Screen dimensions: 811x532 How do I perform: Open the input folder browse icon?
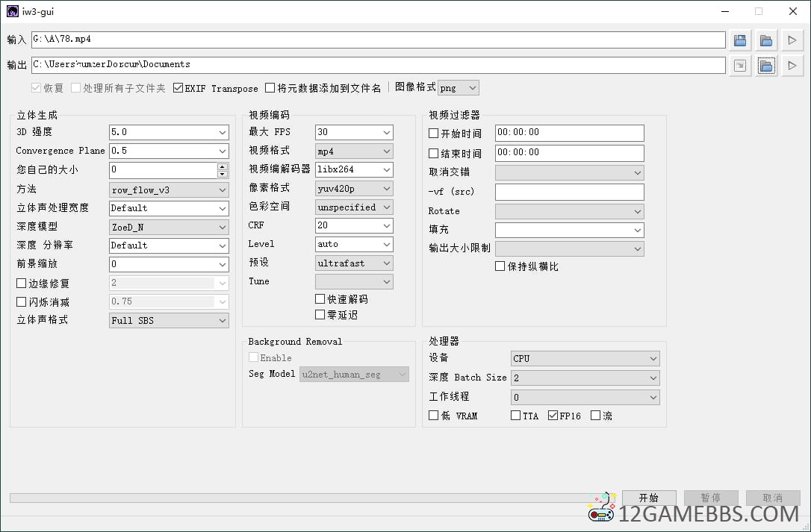[765, 40]
